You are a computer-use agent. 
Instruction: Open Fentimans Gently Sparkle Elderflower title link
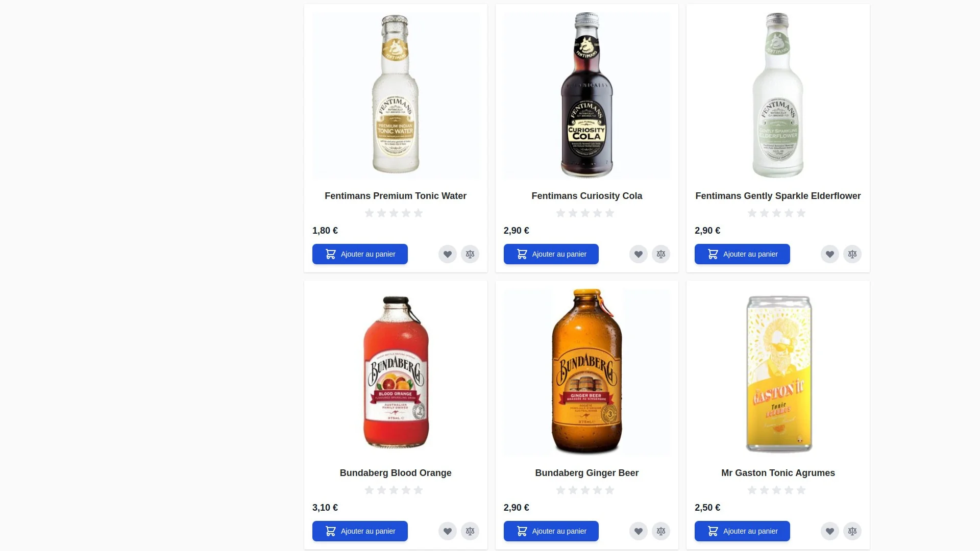[x=778, y=196]
